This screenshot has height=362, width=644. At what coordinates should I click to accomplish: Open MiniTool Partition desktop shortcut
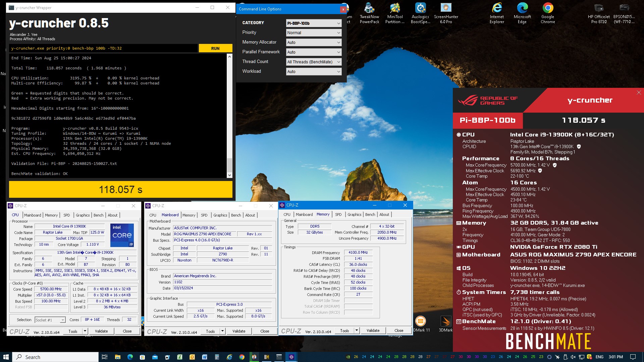[x=395, y=13]
